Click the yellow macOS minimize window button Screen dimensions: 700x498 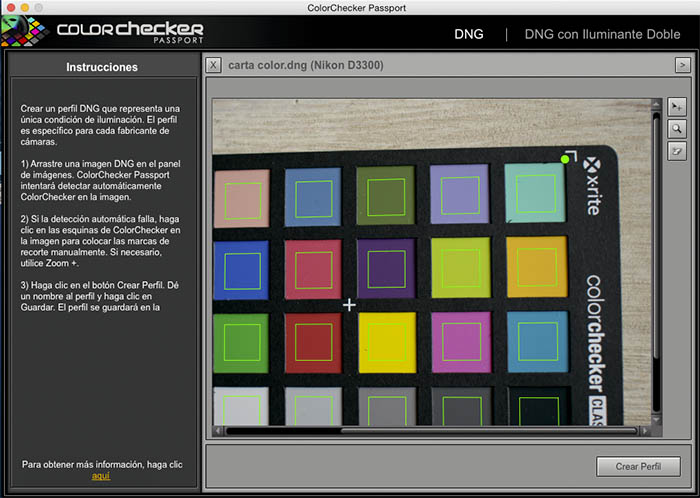coord(25,8)
